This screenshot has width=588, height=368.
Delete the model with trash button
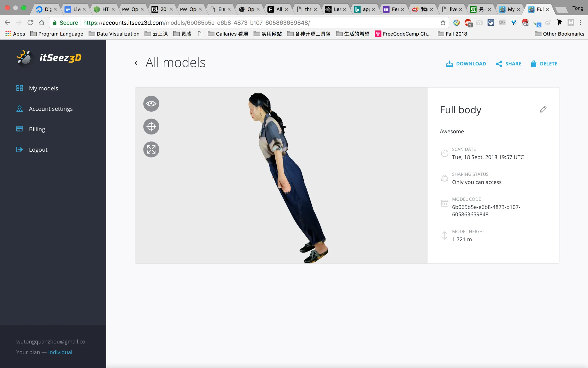[x=544, y=64]
